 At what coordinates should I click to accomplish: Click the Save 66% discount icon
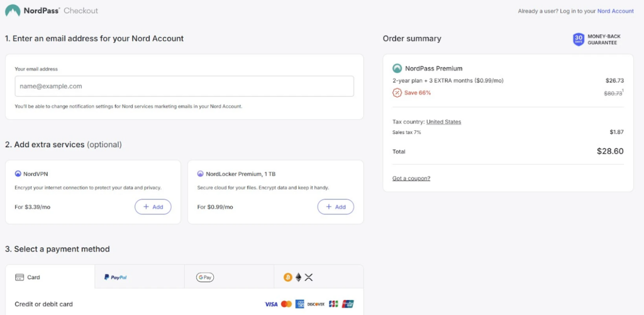click(x=397, y=93)
